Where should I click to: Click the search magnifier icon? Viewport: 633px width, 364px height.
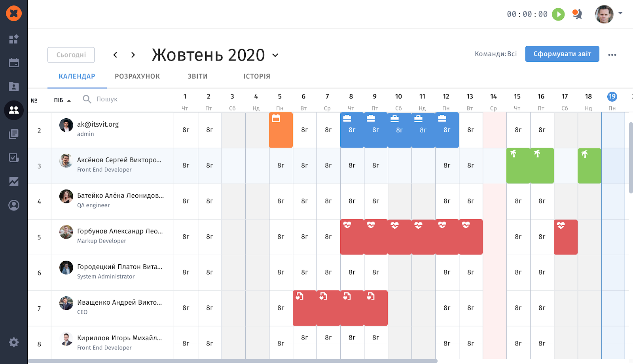click(87, 99)
